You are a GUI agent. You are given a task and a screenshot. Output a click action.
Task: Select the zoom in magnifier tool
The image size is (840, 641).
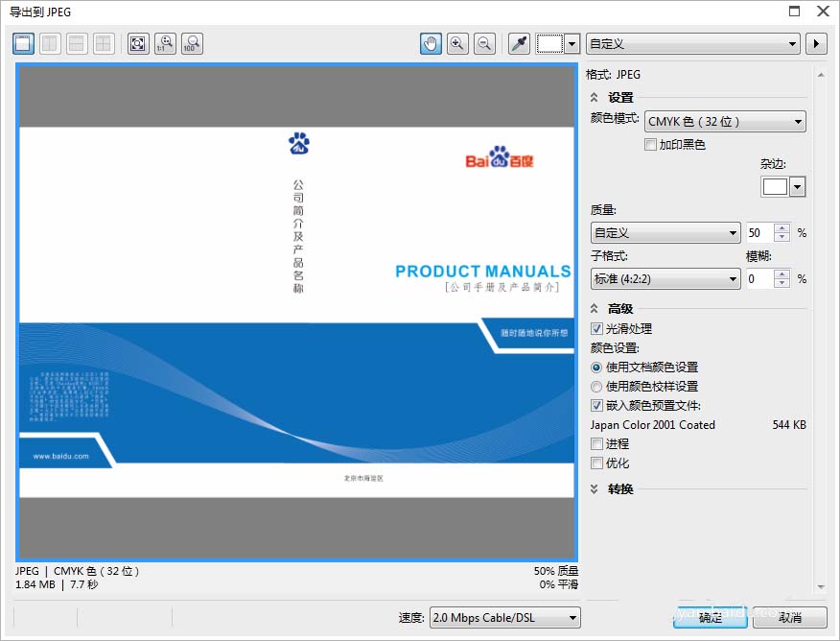click(457, 43)
